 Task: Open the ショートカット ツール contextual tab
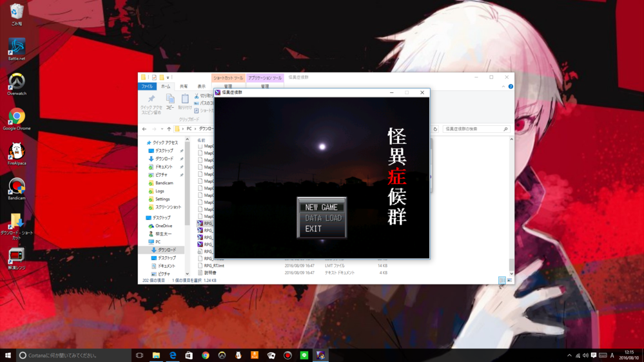click(228, 77)
